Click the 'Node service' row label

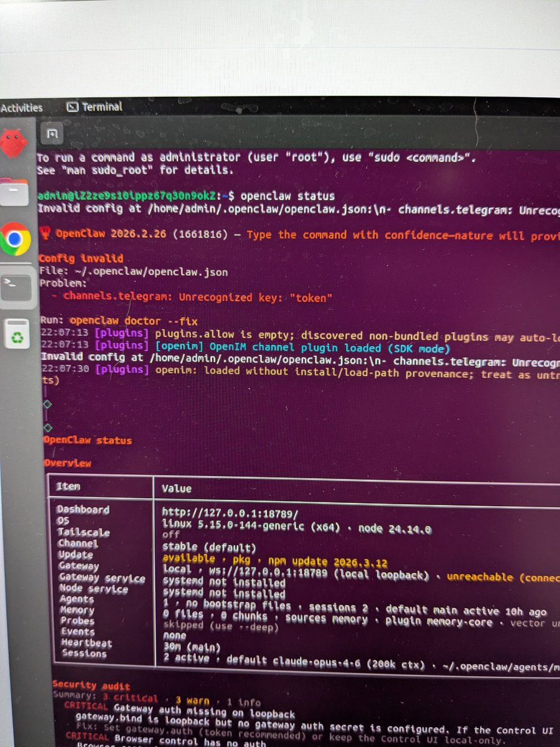[x=93, y=589]
